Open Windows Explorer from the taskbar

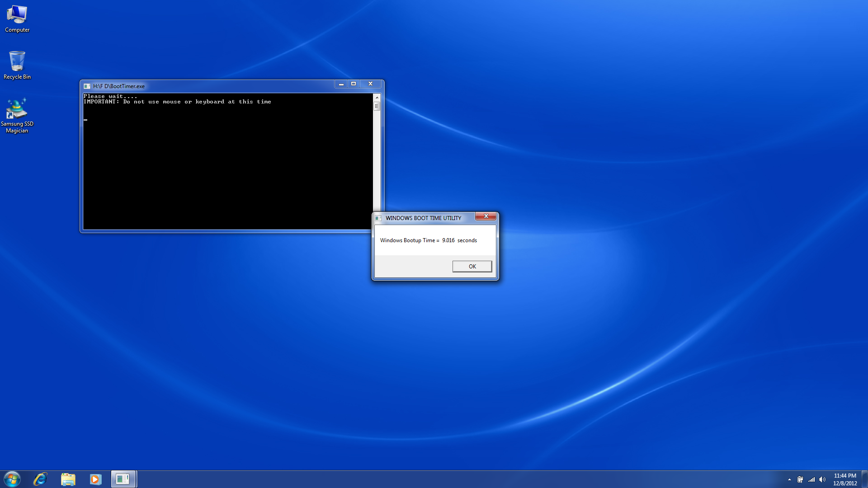pos(68,479)
